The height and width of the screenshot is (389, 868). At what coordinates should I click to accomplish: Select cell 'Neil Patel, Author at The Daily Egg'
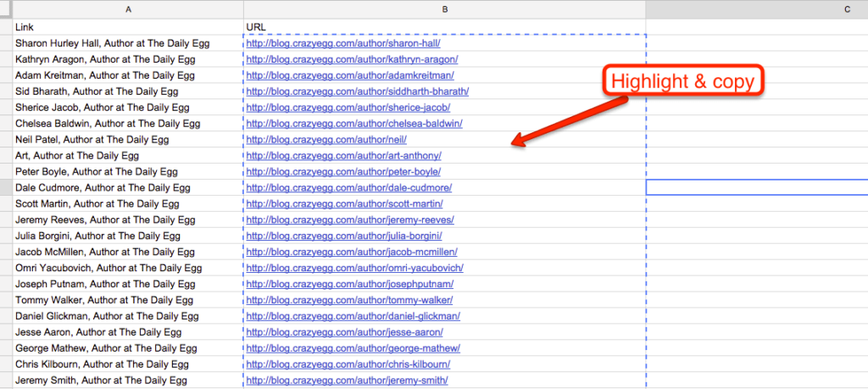[x=128, y=139]
